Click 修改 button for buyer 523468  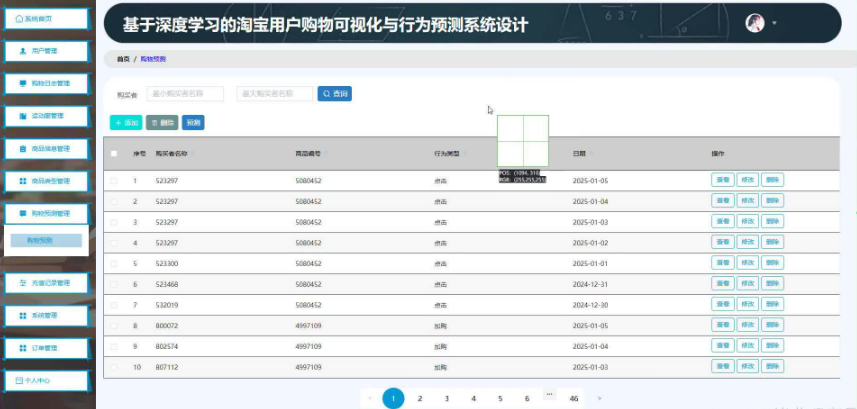point(747,283)
